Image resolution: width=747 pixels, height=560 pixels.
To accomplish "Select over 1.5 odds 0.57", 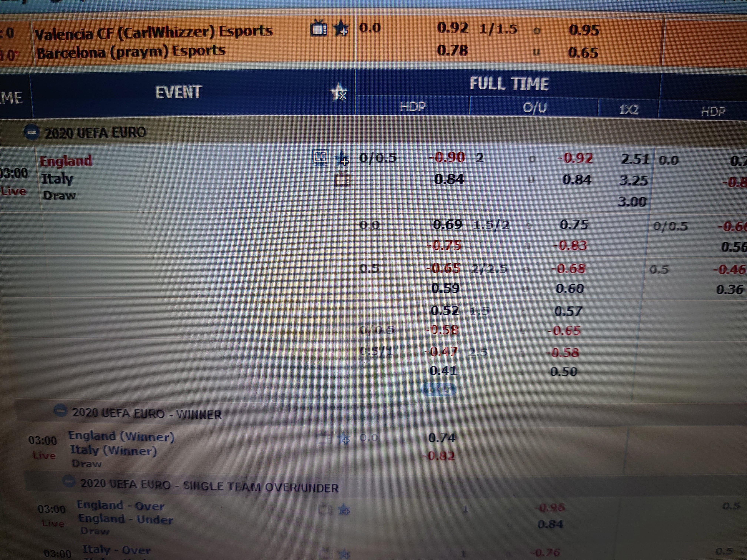I will (568, 311).
